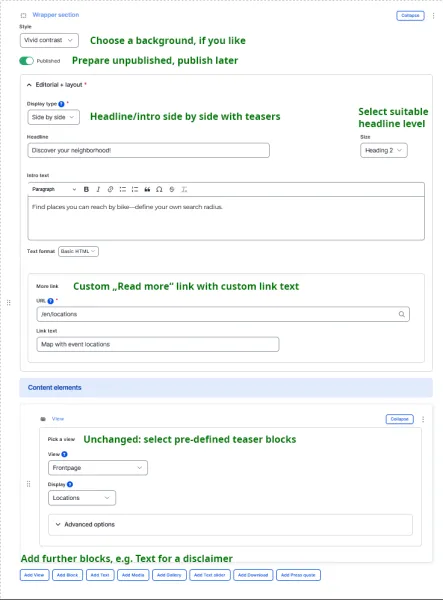Insert block quote in Intro text editor
Viewport: 443px width, 600px height.
click(147, 189)
